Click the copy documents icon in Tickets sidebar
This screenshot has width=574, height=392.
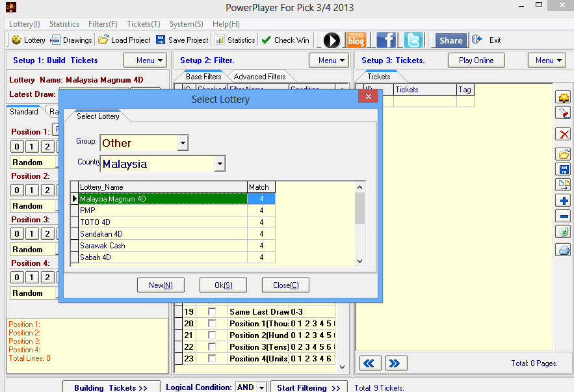click(564, 185)
